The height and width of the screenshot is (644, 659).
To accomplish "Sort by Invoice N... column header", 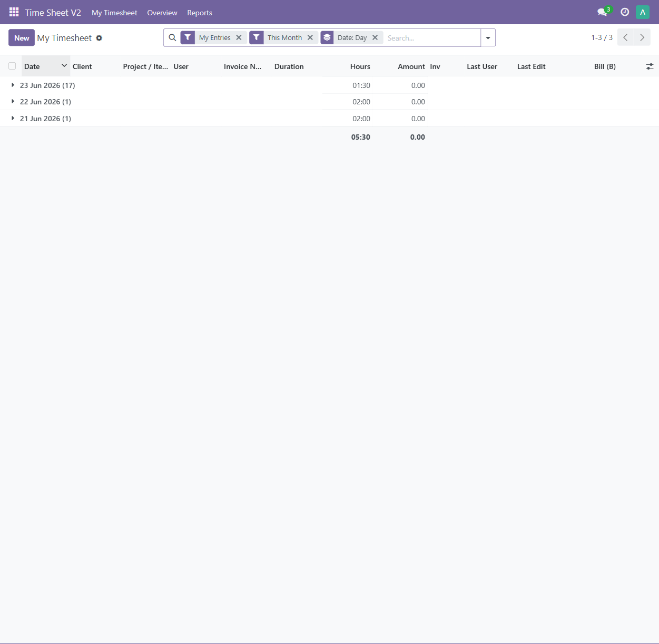I will pos(243,66).
